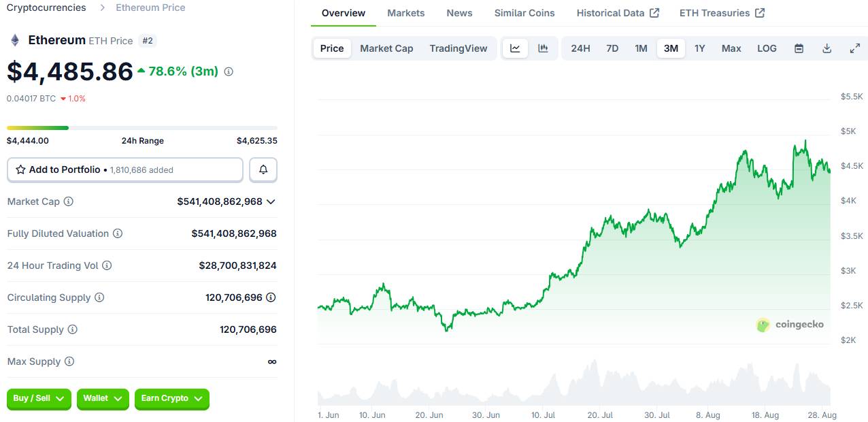Click the $5K axis label

pos(850,131)
